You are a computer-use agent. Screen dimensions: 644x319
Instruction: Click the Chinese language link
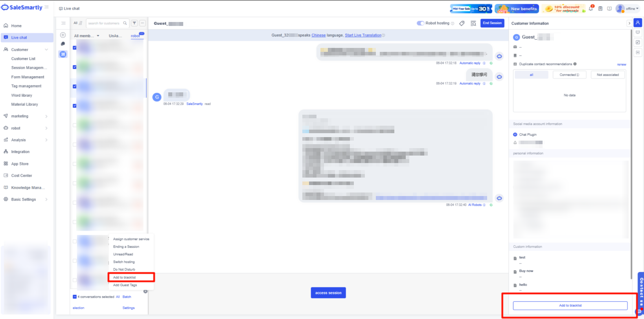[x=318, y=35]
